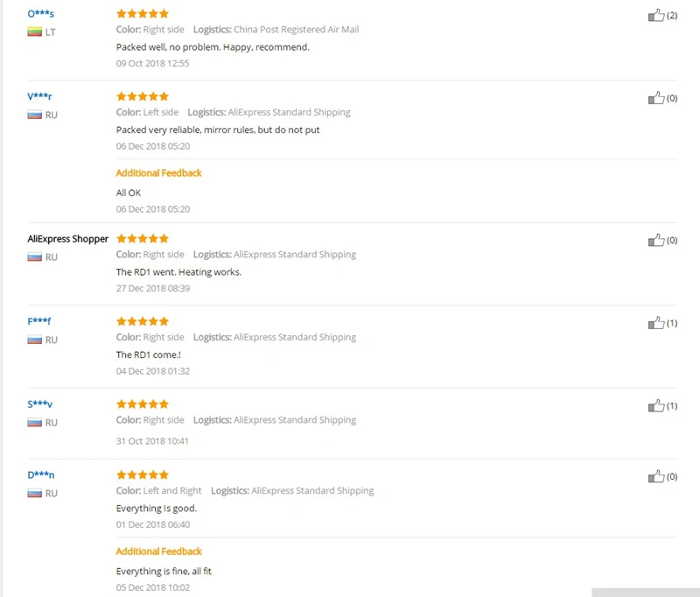Click Additional Feedback heading under V***r review

pos(159,173)
